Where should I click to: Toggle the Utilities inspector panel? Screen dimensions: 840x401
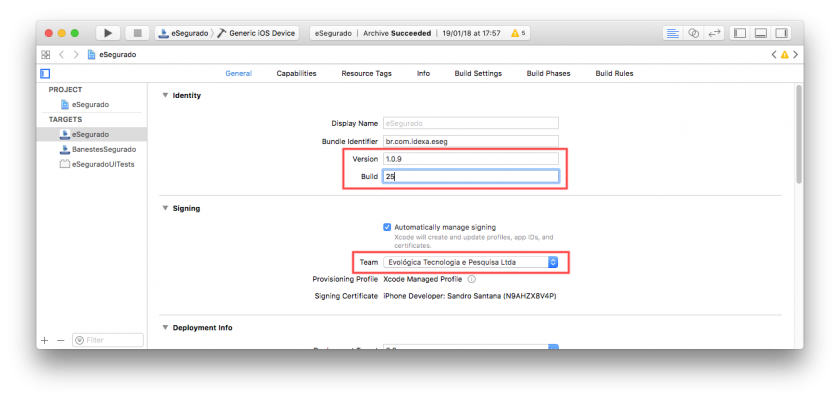[783, 33]
